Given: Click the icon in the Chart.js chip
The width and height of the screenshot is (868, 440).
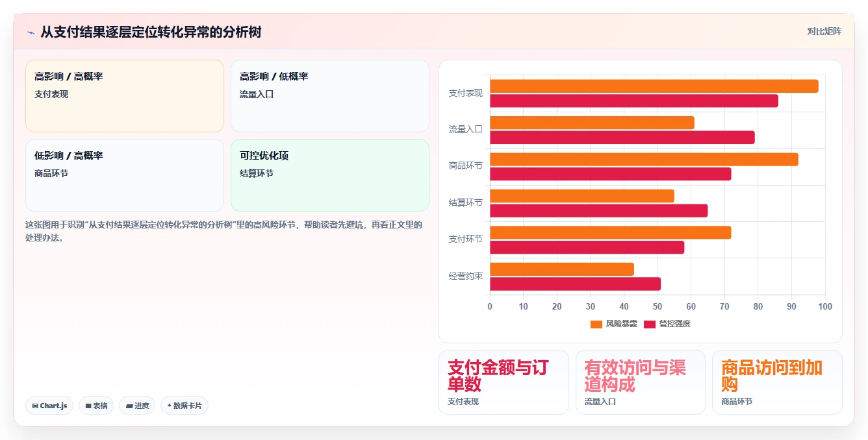Looking at the screenshot, I should (x=35, y=406).
